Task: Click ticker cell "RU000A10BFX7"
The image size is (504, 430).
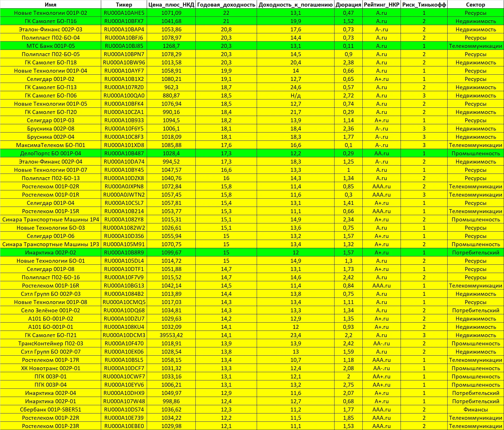Action: (124, 21)
